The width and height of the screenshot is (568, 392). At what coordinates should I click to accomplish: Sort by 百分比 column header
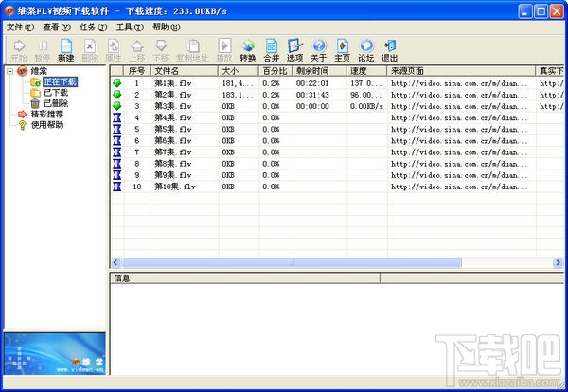275,71
